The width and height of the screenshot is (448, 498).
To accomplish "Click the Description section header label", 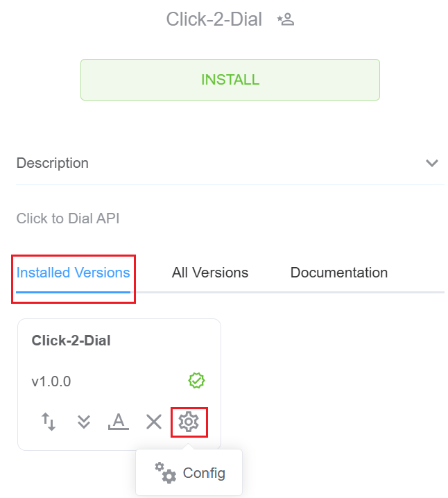I will point(53,164).
